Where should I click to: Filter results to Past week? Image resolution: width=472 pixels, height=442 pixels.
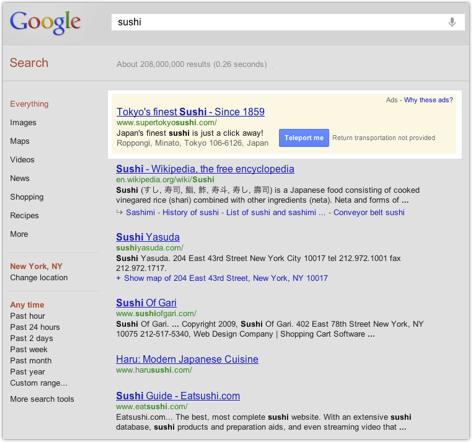click(29, 349)
